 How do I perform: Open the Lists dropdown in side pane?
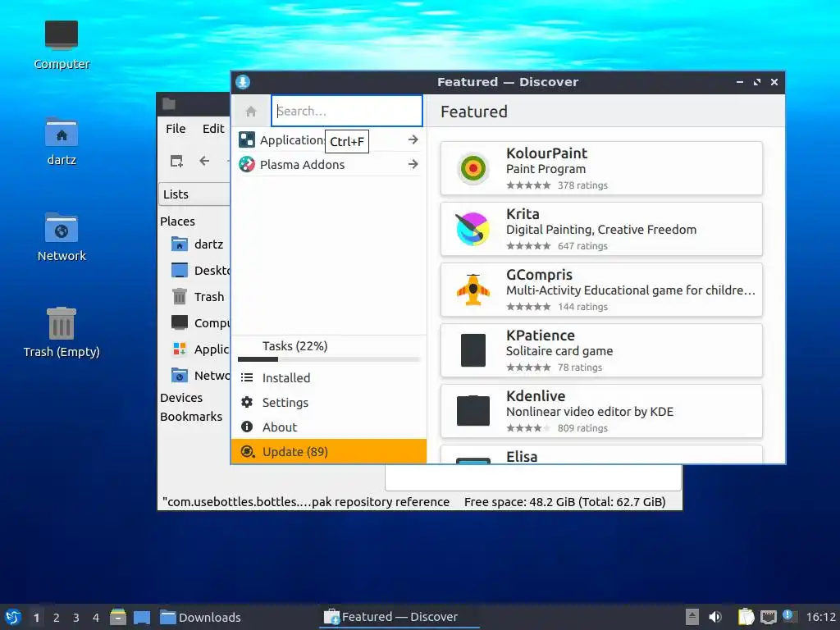tap(194, 194)
